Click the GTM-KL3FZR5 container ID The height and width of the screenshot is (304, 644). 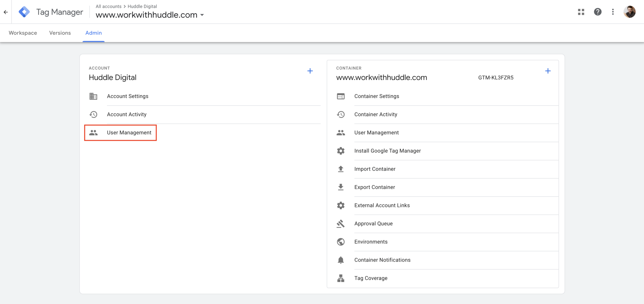[x=496, y=78]
